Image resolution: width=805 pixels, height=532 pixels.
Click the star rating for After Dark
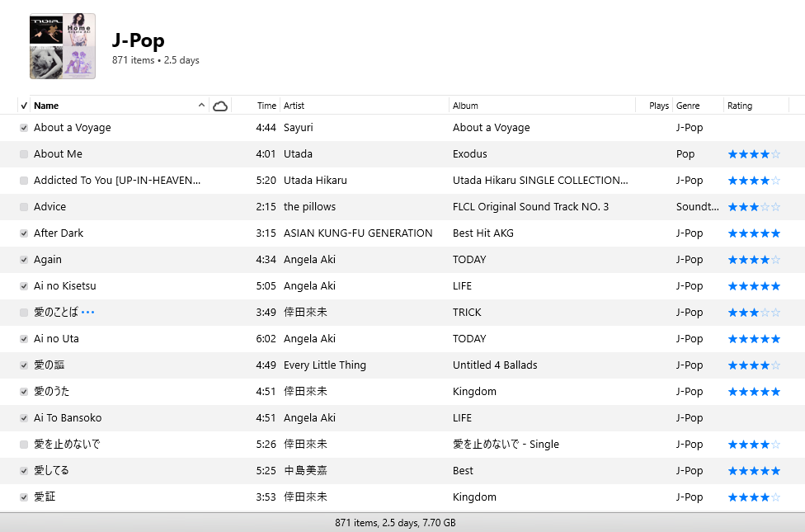click(753, 233)
